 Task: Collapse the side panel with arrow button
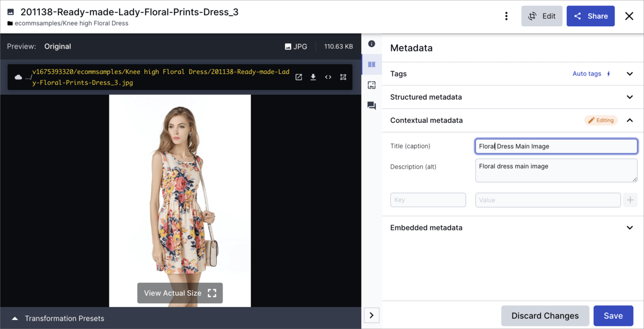[371, 315]
